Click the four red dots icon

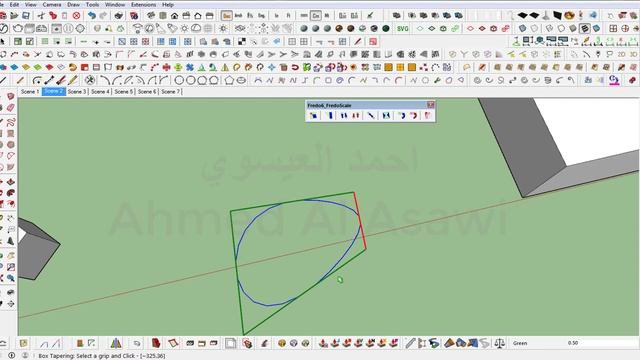[424, 67]
